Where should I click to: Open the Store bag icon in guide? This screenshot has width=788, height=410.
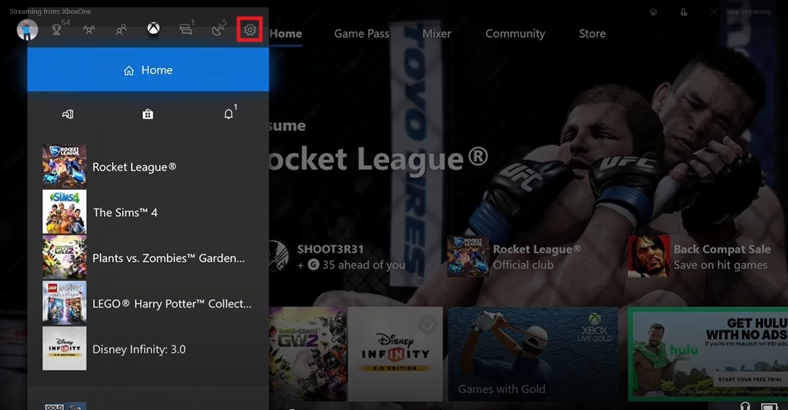(148, 115)
